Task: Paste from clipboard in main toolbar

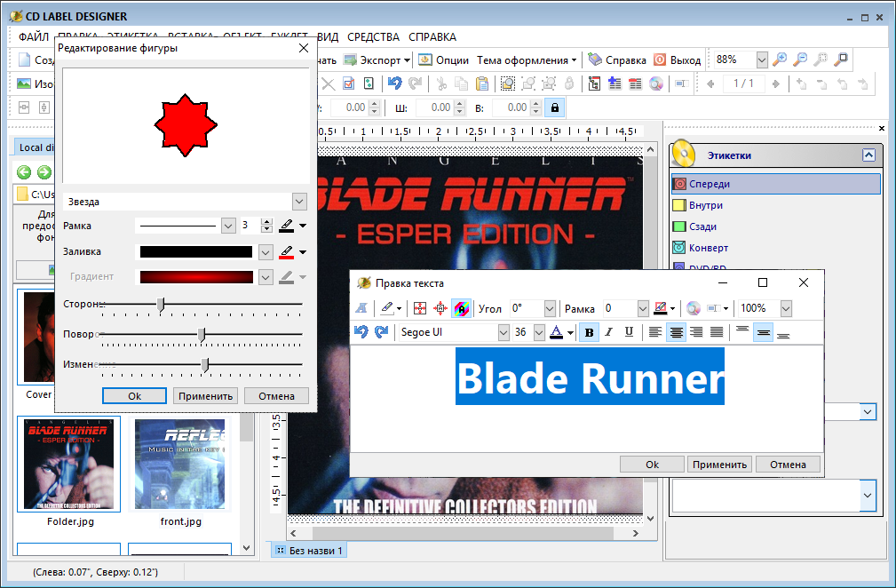Action: coord(482,84)
